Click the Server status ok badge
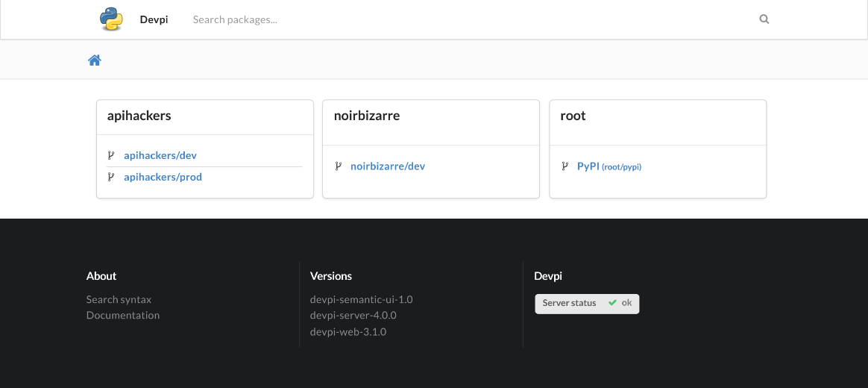Viewport: 868px width, 388px height. 587,303
